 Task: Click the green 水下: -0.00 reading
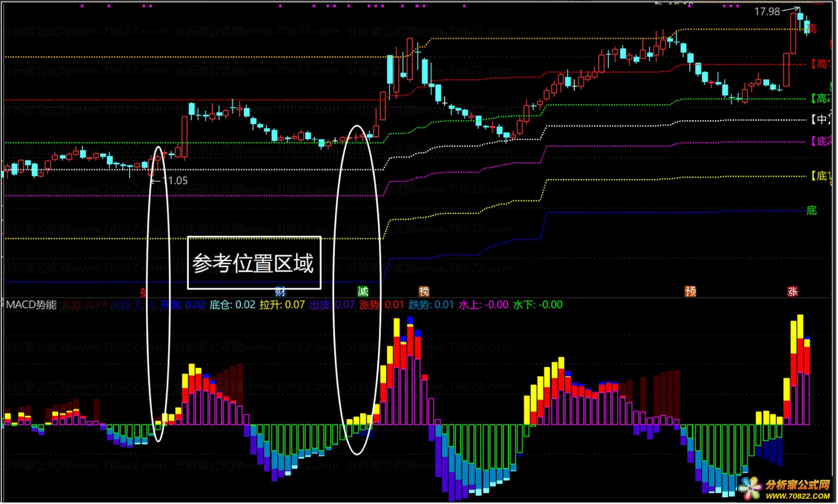(x=538, y=305)
